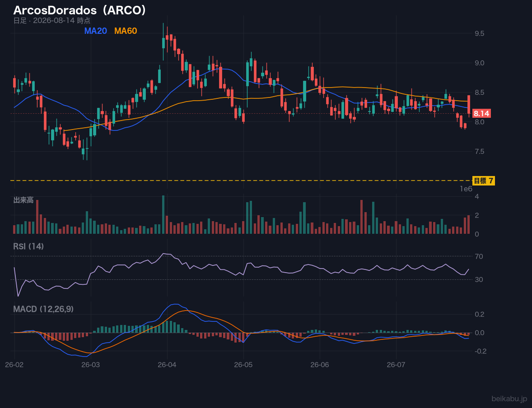Image resolution: width=532 pixels, height=408 pixels.
Task: Click the tallest volume bar near 26-04
Action: pyautogui.click(x=163, y=214)
